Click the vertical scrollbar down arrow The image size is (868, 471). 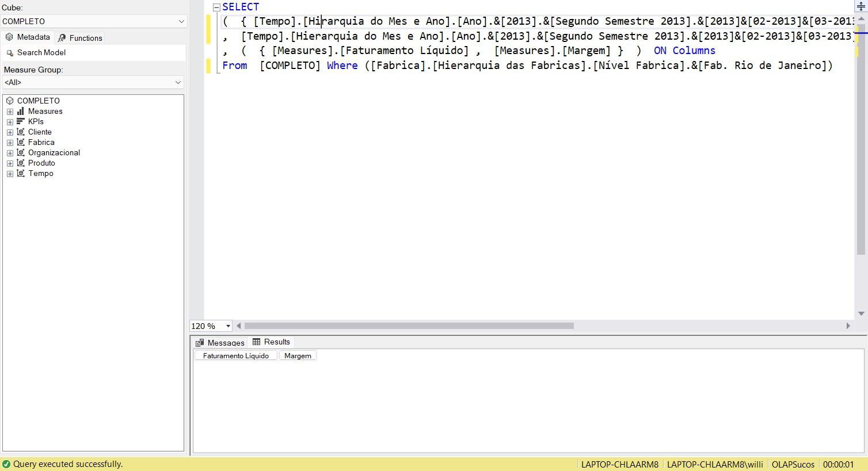[x=861, y=313]
